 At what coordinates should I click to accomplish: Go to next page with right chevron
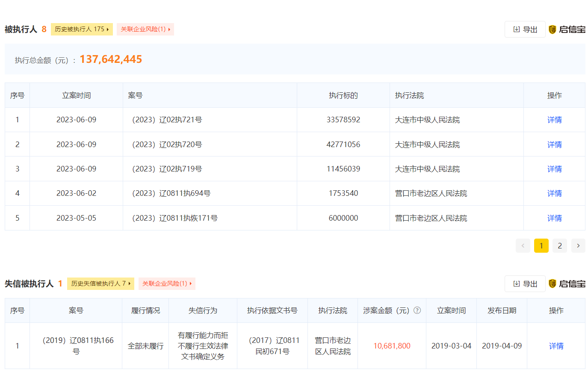pyautogui.click(x=578, y=245)
